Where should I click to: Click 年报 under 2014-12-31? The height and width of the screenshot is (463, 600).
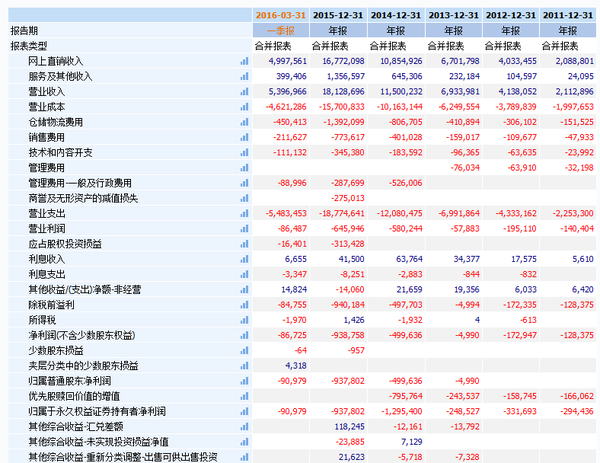coord(396,31)
